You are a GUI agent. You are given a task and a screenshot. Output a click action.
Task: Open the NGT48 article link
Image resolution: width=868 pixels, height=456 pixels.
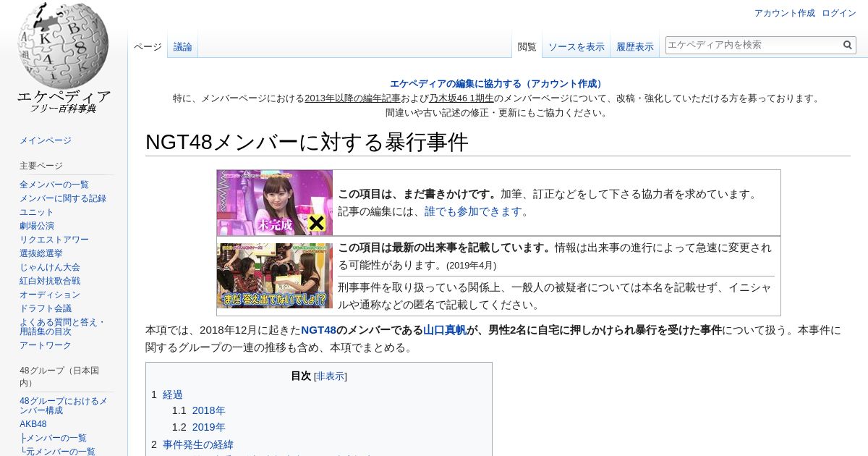319,330
